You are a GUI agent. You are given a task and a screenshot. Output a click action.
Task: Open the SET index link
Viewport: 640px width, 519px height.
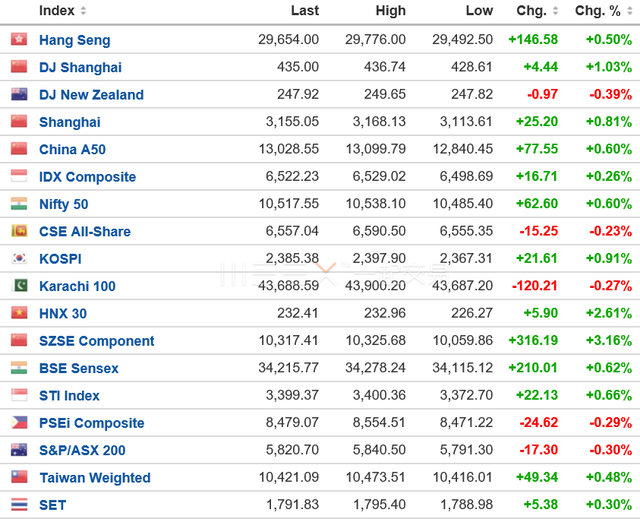pyautogui.click(x=52, y=505)
